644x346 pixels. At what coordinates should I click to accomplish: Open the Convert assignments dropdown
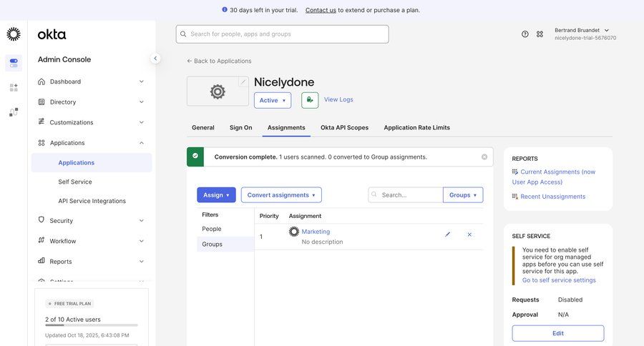(281, 195)
